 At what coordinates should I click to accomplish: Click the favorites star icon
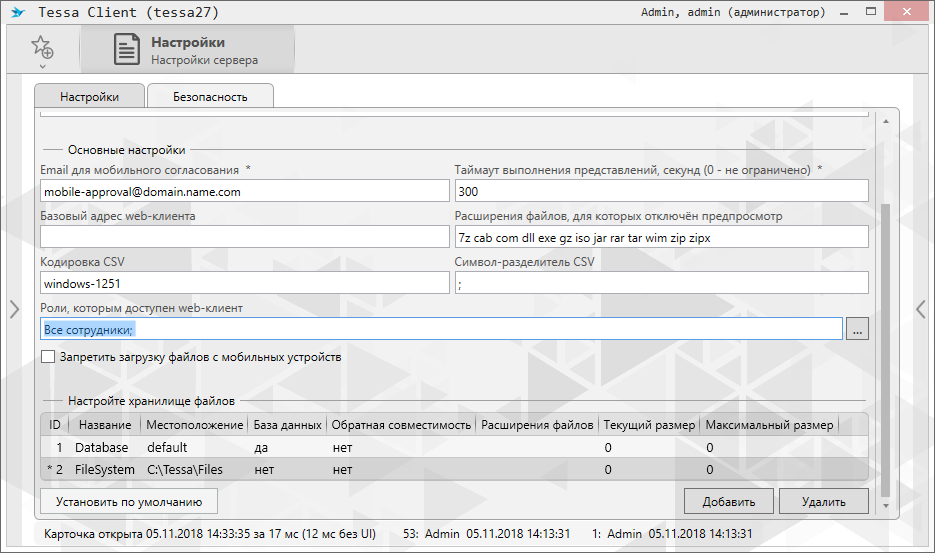(x=41, y=46)
